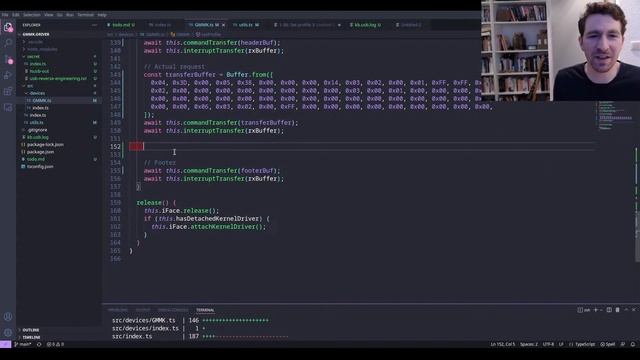Screen dimensions: 640x360
Task: Close the terminal panel
Action: (633, 310)
